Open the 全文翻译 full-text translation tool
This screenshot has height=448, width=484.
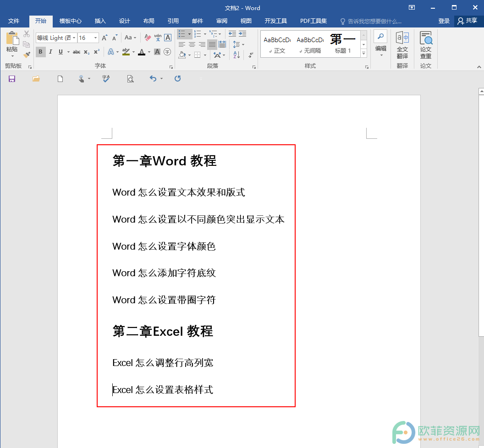(402, 45)
